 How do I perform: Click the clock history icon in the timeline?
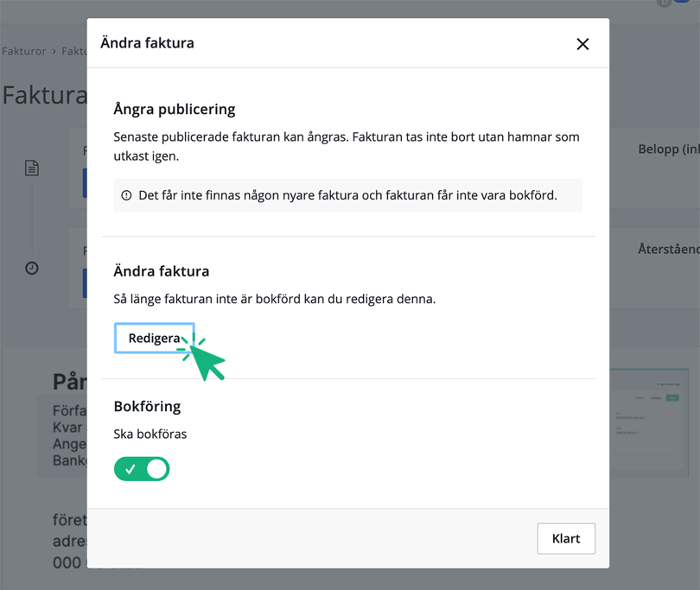31,268
